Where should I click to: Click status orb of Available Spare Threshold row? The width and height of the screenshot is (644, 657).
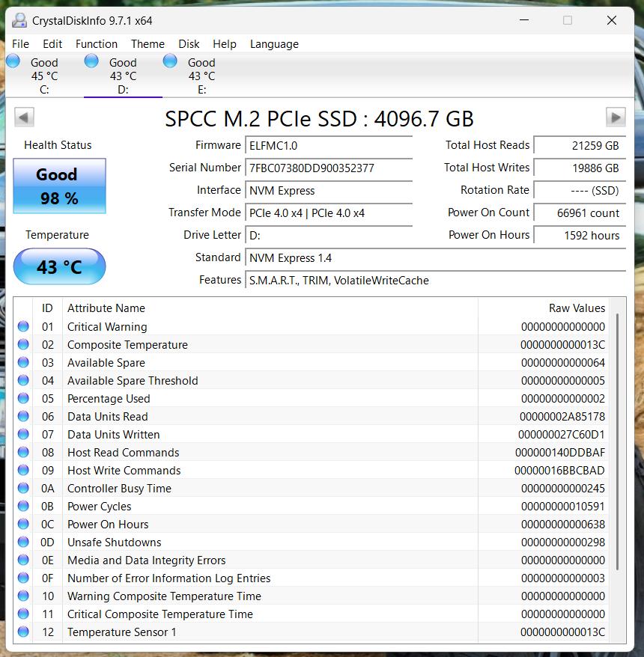(23, 380)
